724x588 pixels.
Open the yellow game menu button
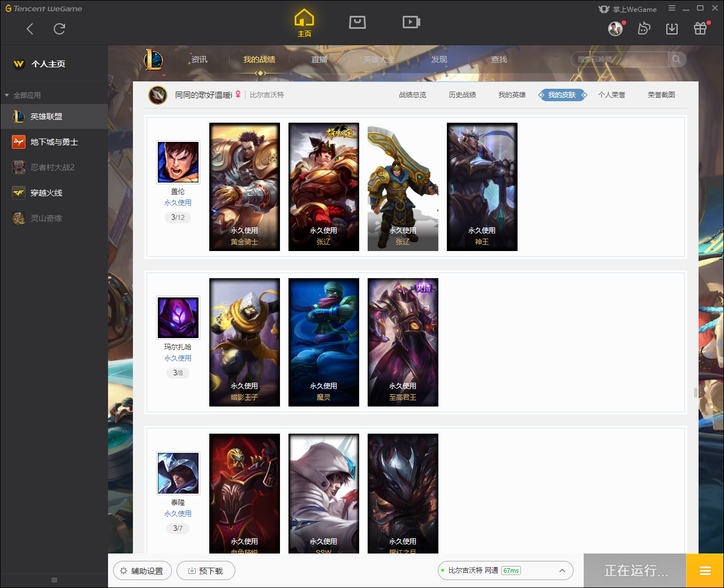[x=705, y=570]
